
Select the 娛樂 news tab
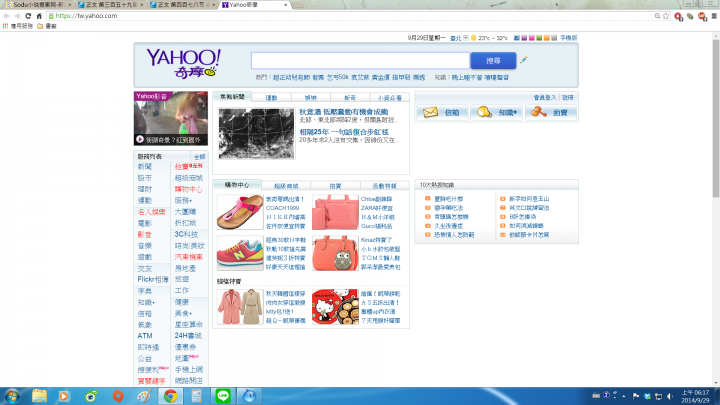[311, 98]
